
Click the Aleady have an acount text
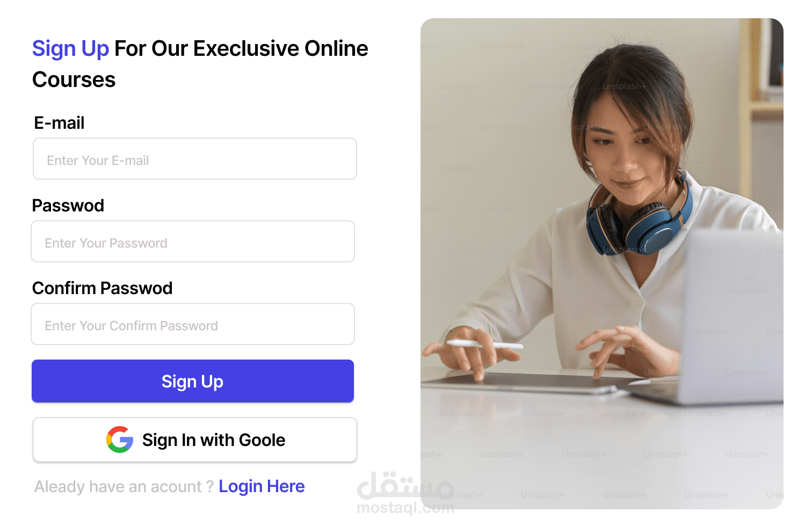[124, 487]
